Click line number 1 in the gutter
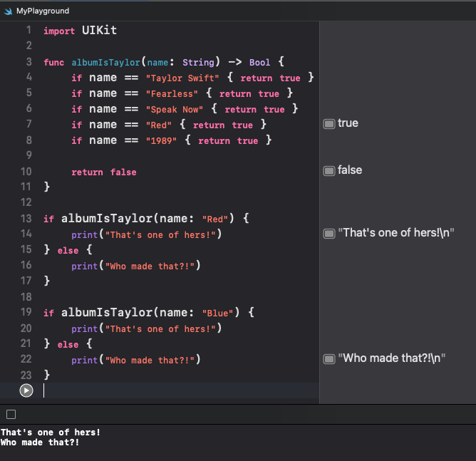 29,30
